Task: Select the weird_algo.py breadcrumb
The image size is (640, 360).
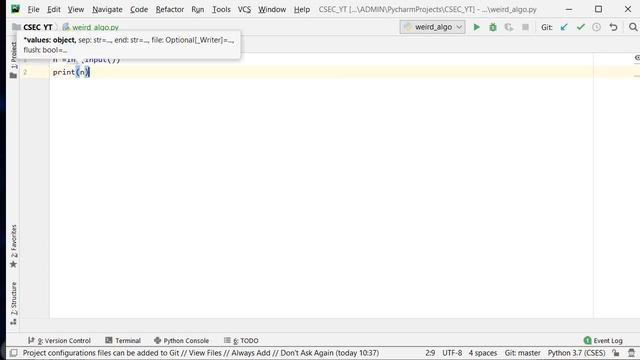Action: tap(91, 27)
